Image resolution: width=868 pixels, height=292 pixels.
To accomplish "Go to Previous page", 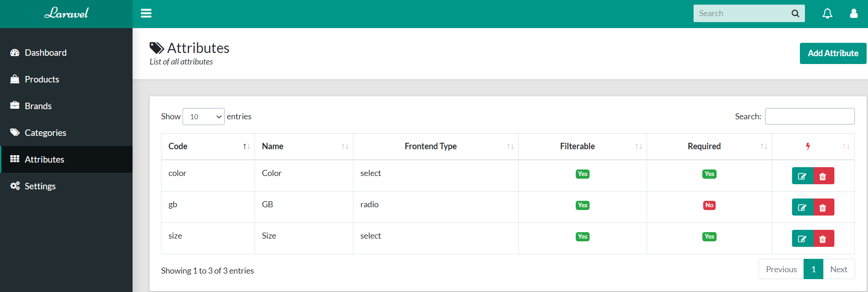I will point(781,269).
